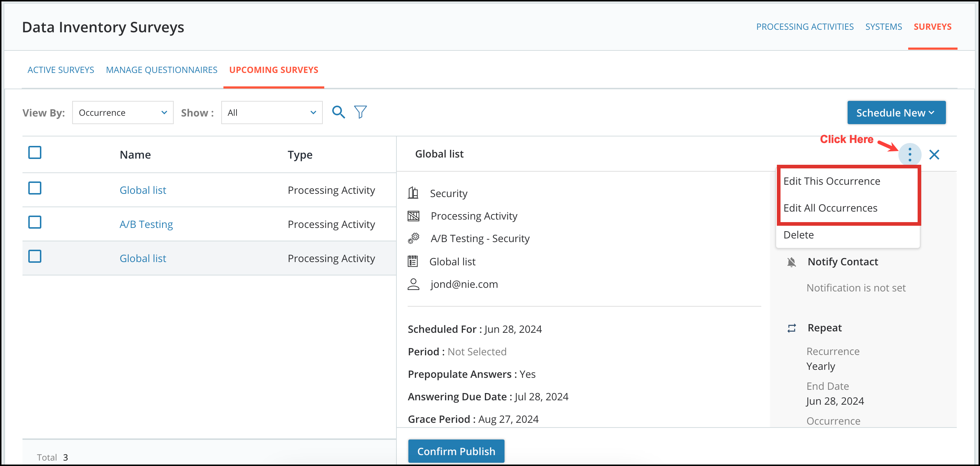Click Answering Due Date Jul 28, 2024

[x=488, y=397]
